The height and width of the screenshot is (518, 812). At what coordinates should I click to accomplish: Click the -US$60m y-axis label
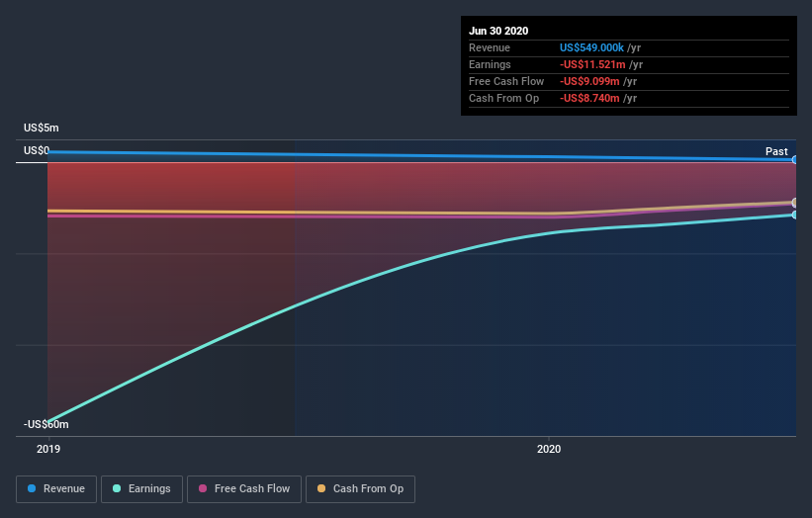tap(46, 424)
